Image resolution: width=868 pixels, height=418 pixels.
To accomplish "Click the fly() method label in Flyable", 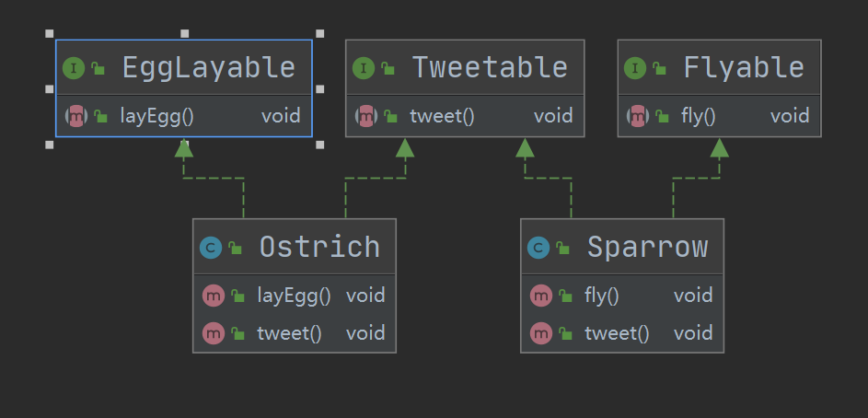I will click(699, 116).
